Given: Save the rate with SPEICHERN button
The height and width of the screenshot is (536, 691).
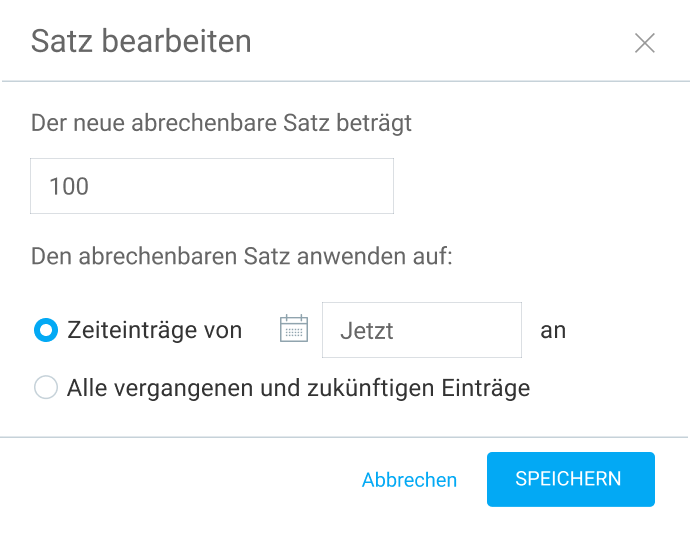Looking at the screenshot, I should 571,479.
